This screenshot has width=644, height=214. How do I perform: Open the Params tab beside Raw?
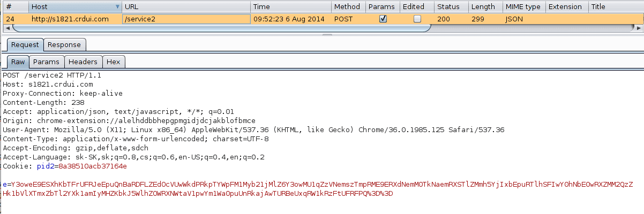pyautogui.click(x=46, y=62)
